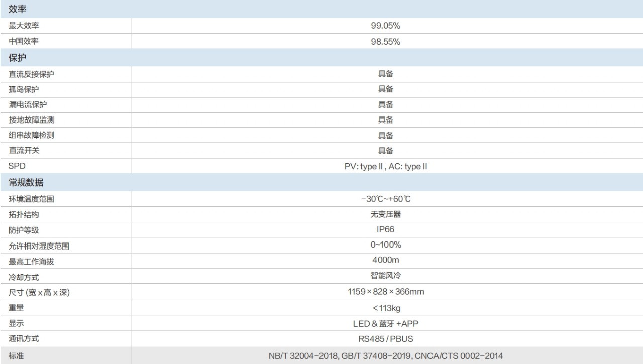
Task: Select the 漏电流保护 row label
Action: 28,105
